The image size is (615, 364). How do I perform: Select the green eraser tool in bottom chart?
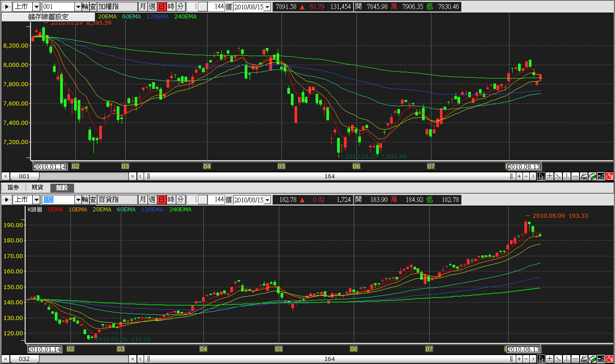[592, 359]
